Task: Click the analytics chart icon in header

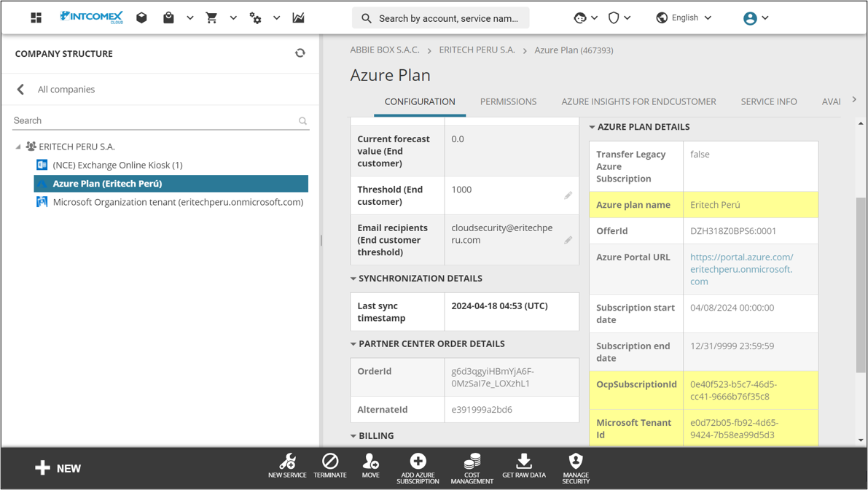Action: (x=298, y=17)
